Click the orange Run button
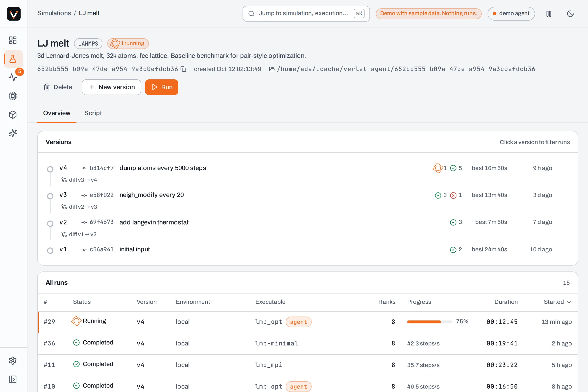588x392 pixels. (162, 87)
